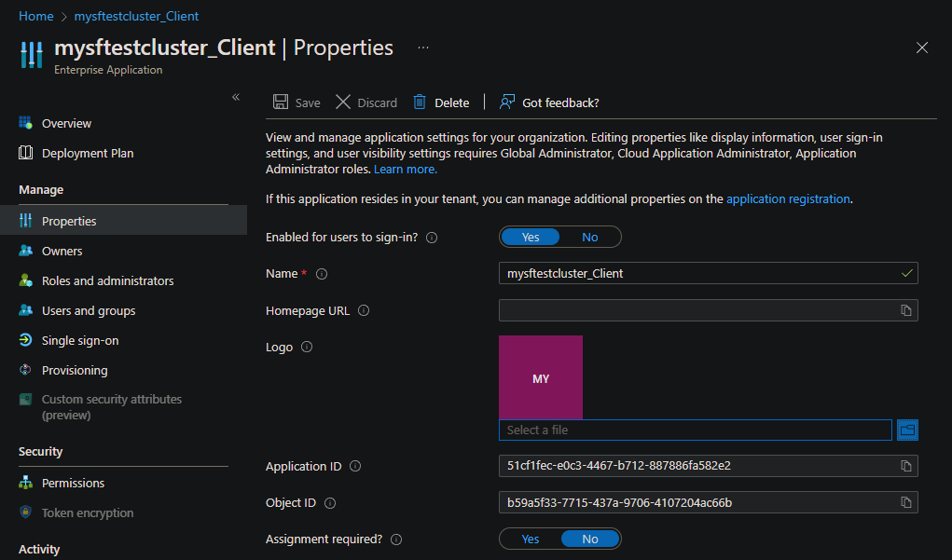Open the ellipsis more options menu

click(423, 48)
